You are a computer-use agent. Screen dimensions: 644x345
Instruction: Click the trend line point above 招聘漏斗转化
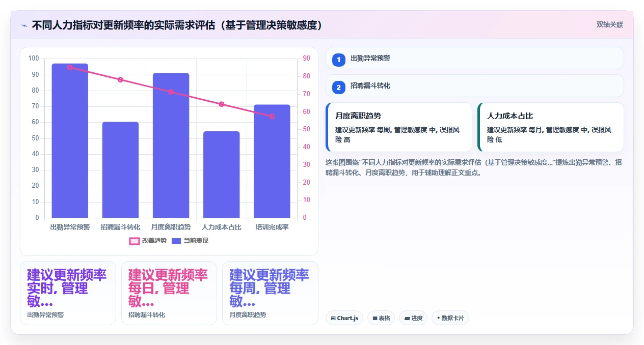coord(120,80)
